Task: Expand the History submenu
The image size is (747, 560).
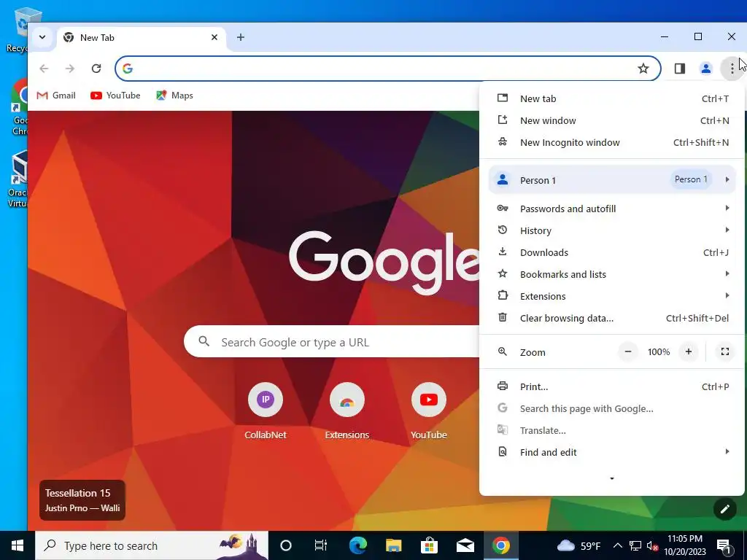Action: [612, 230]
